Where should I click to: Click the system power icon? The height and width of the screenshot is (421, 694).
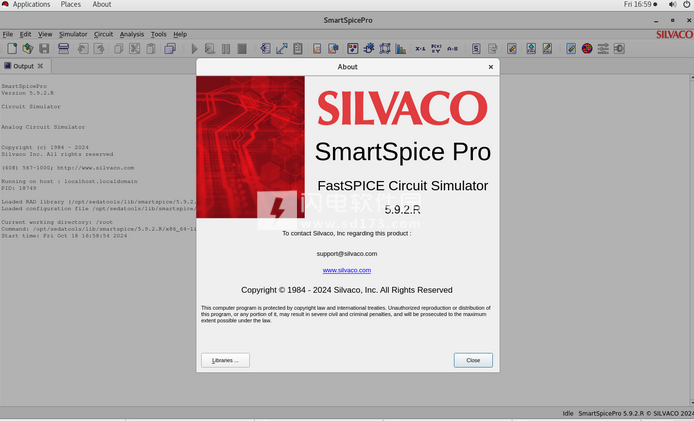tap(686, 4)
